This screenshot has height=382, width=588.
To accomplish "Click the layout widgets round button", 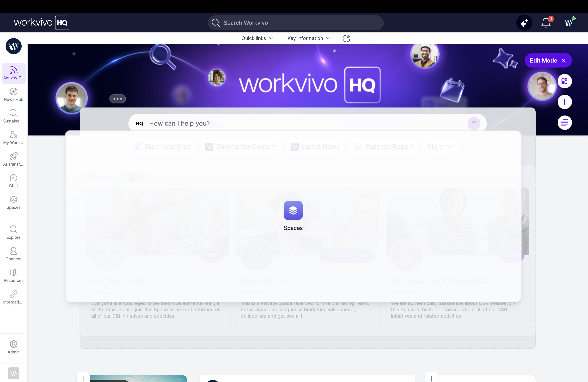I will (x=565, y=81).
